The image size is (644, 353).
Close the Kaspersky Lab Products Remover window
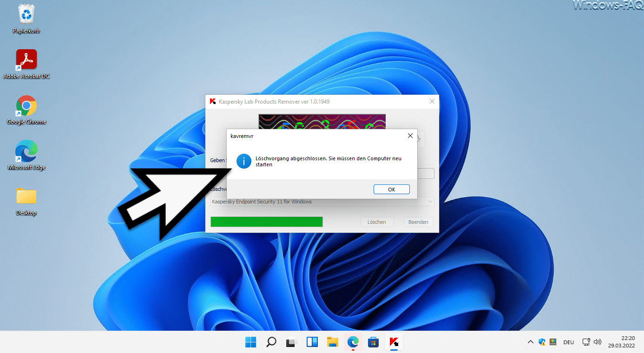[432, 101]
